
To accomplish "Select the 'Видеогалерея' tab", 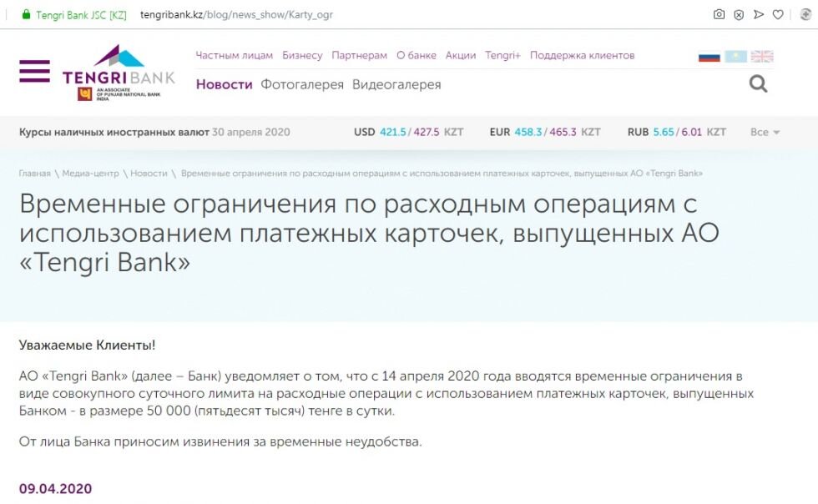I will (396, 84).
